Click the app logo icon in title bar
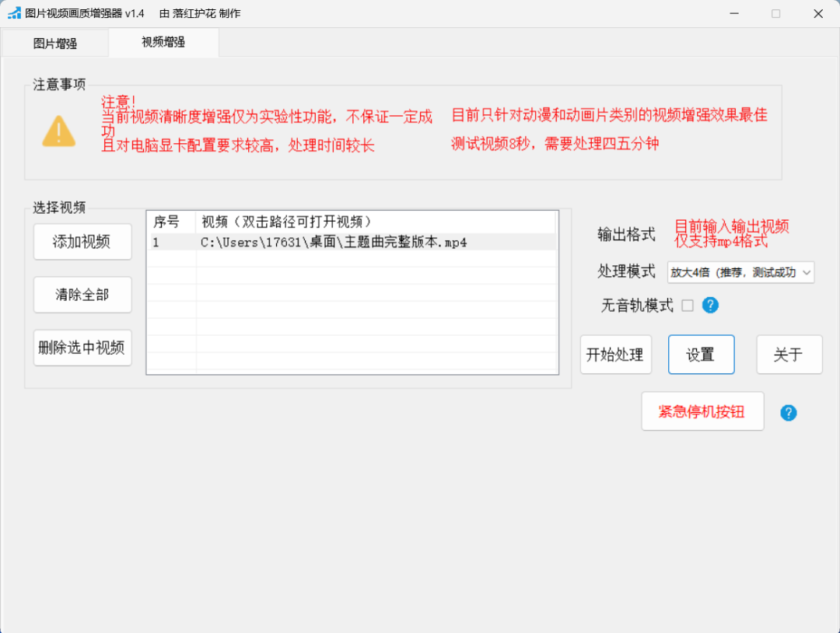The image size is (840, 633). tap(14, 13)
